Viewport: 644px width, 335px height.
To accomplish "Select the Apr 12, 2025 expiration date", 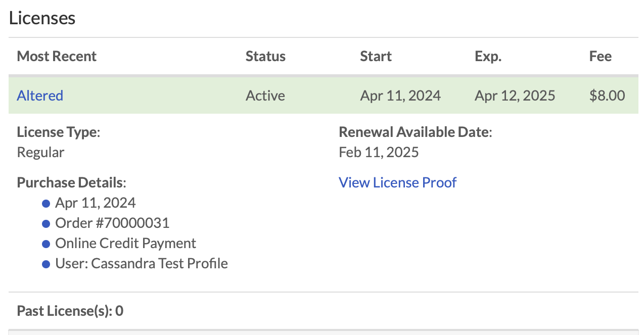I will tap(515, 95).
